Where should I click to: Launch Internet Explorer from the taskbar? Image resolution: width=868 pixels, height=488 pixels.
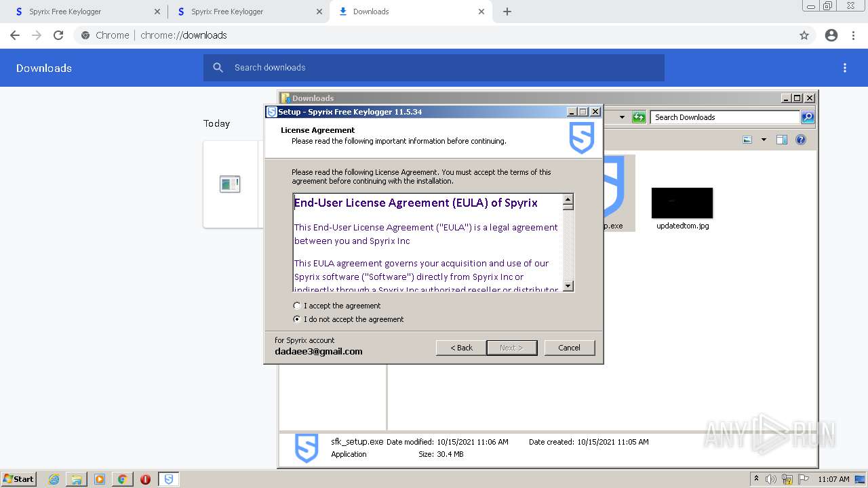(x=54, y=479)
